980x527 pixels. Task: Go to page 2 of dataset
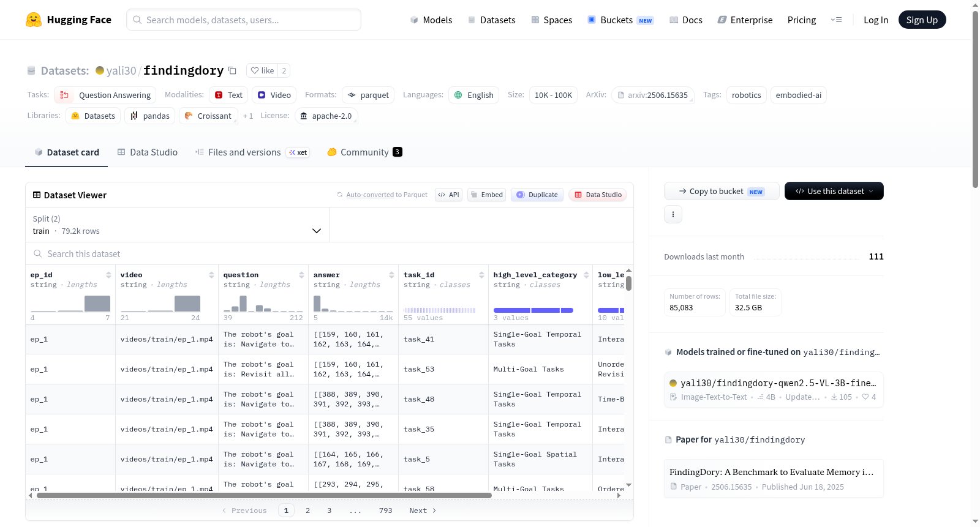pyautogui.click(x=307, y=510)
